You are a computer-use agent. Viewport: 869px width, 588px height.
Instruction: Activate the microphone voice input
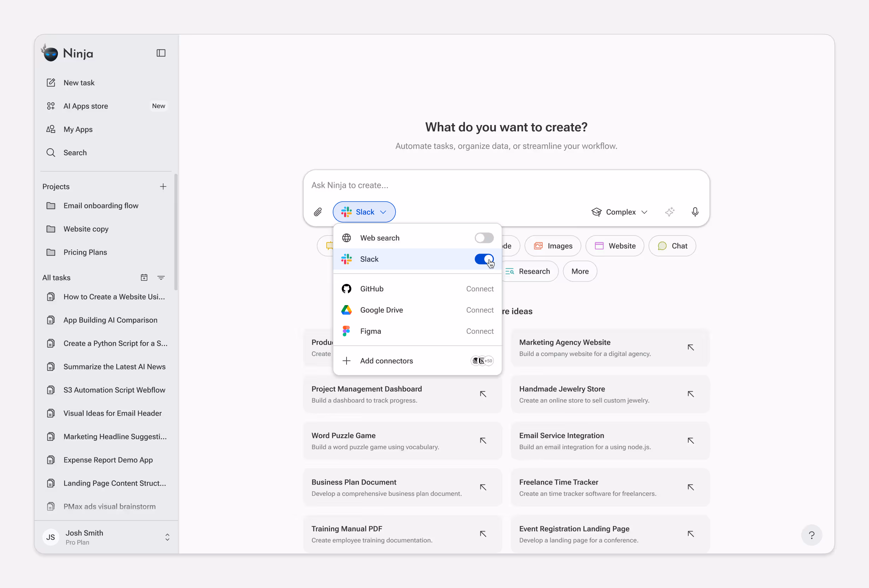[x=695, y=212]
